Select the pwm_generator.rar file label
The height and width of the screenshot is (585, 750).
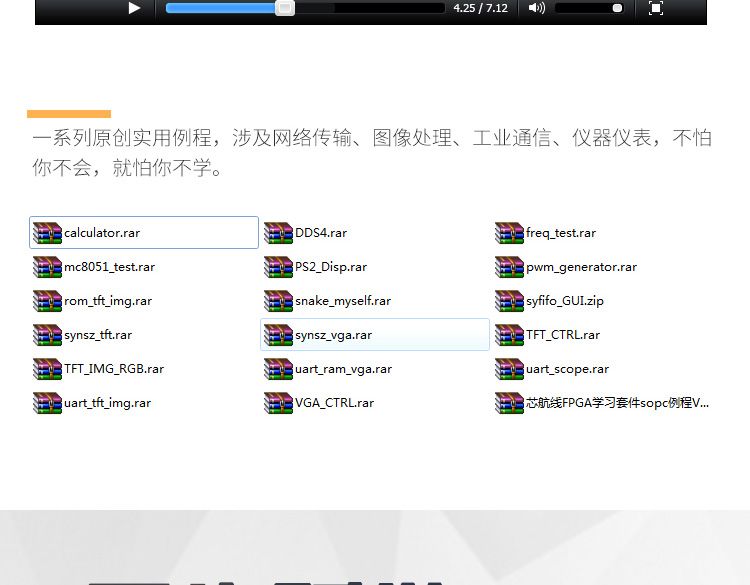pyautogui.click(x=581, y=267)
